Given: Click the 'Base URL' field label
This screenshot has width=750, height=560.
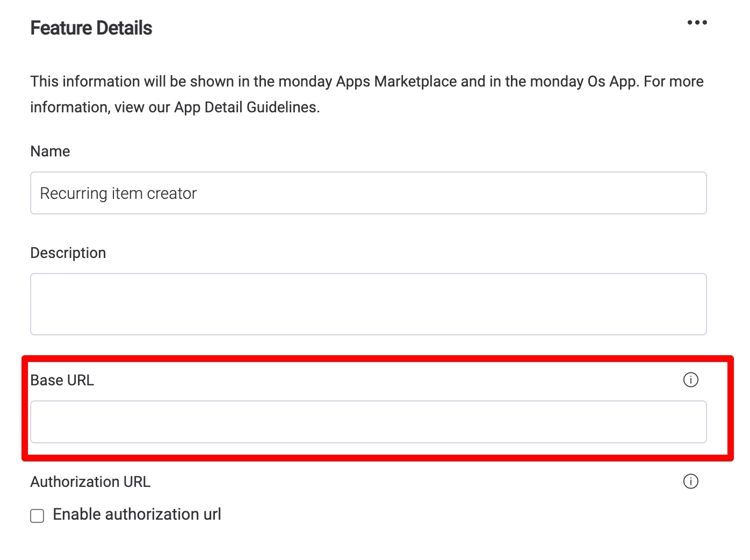Looking at the screenshot, I should (x=62, y=380).
